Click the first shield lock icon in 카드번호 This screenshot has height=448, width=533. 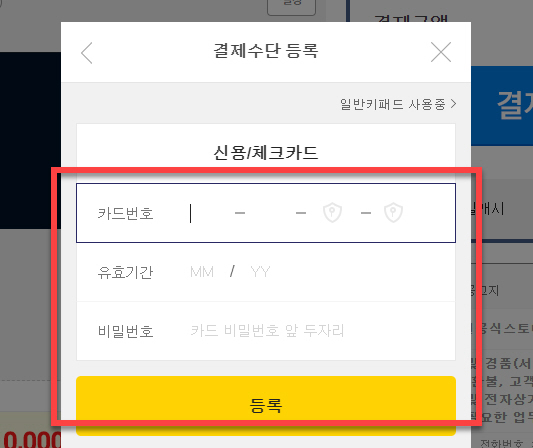[x=332, y=212]
